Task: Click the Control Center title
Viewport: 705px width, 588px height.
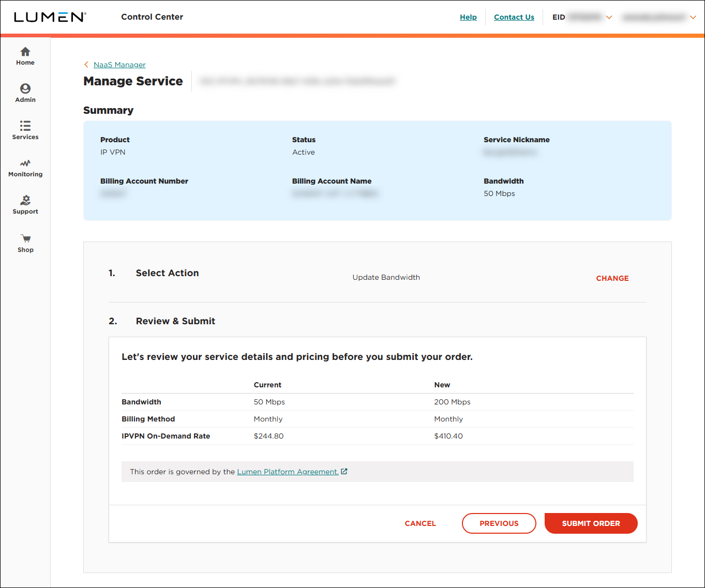Action: (152, 17)
